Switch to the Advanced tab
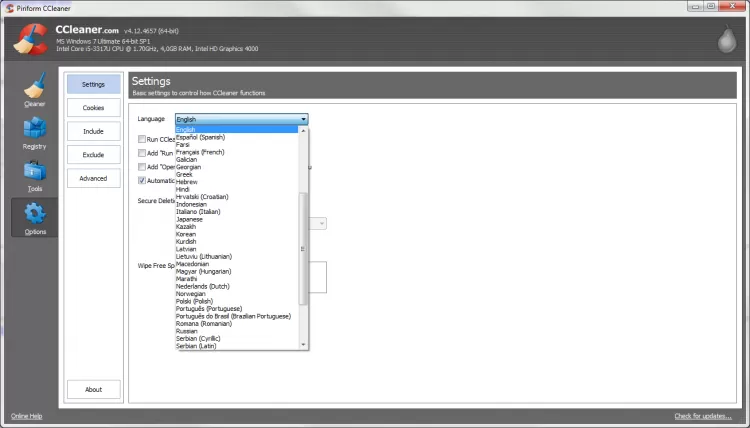The width and height of the screenshot is (750, 428). click(93, 178)
